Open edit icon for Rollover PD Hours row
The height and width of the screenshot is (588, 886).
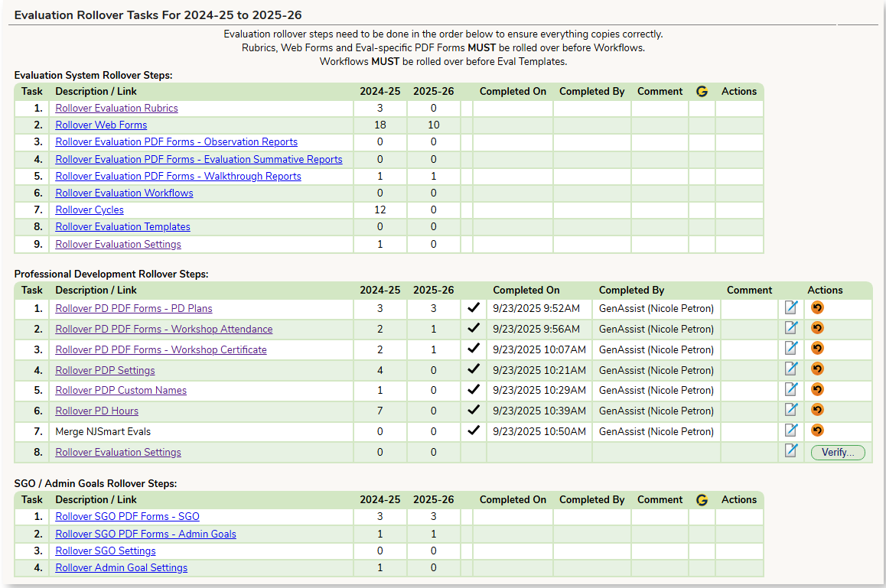[791, 410]
